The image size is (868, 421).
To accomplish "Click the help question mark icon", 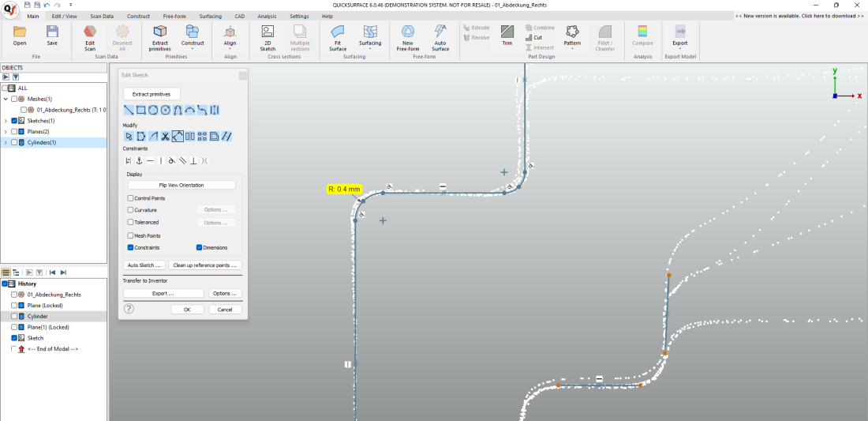I will (129, 309).
